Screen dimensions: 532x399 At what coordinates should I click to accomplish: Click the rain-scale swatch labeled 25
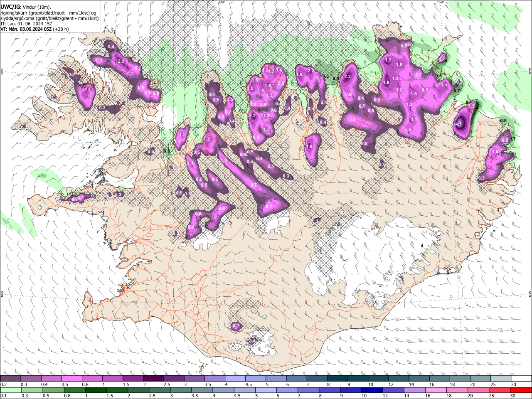(499, 390)
